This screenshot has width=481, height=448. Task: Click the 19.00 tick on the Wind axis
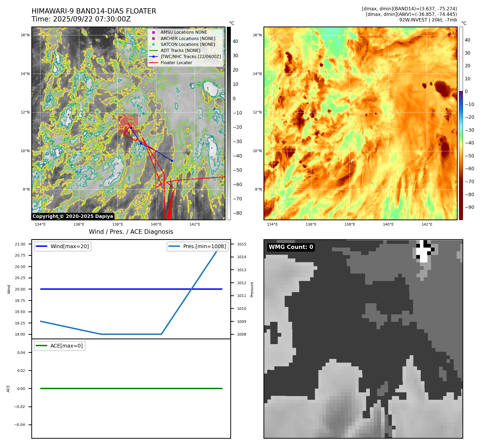[x=20, y=334]
